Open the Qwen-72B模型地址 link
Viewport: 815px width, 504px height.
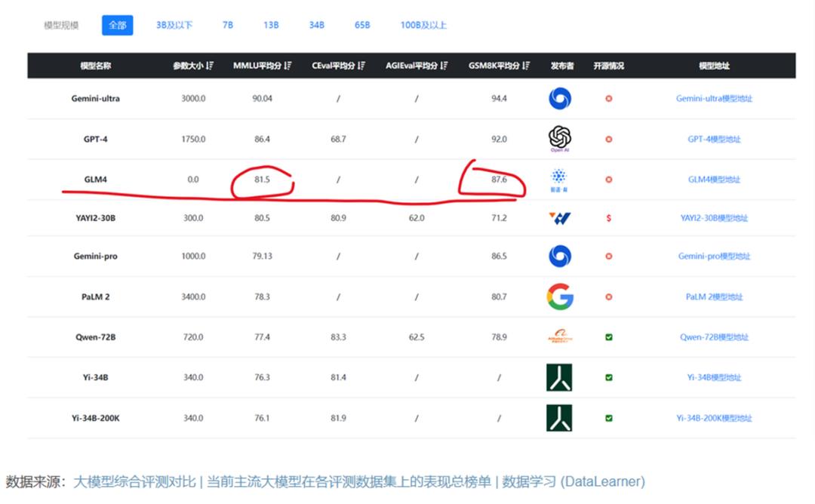coord(714,337)
